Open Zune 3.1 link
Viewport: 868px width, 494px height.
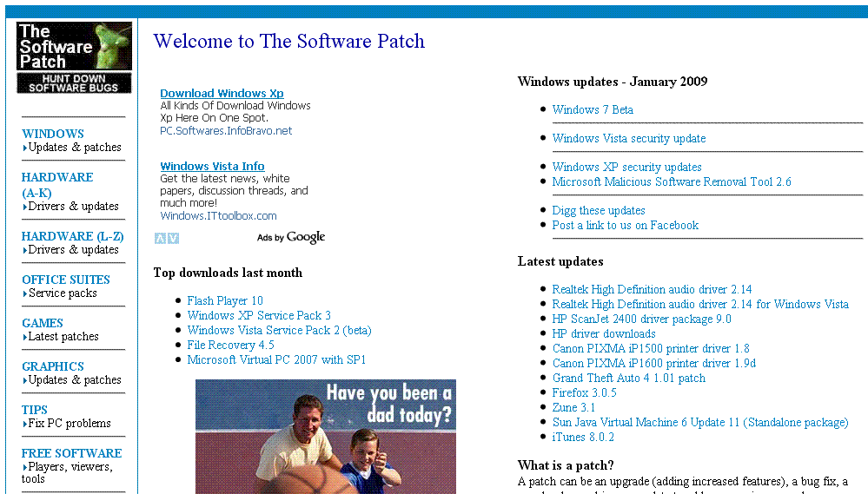(x=573, y=408)
